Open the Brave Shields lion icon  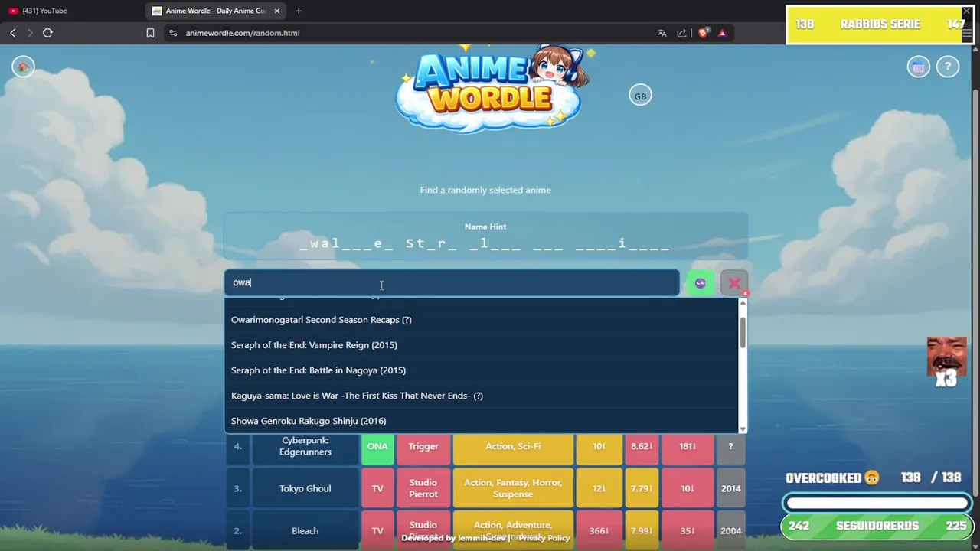704,33
